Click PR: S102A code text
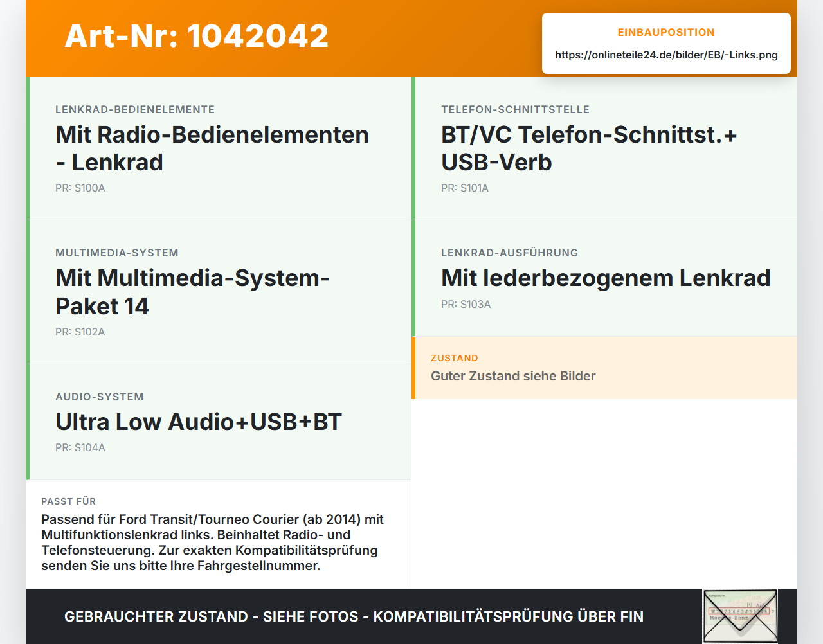 [80, 332]
